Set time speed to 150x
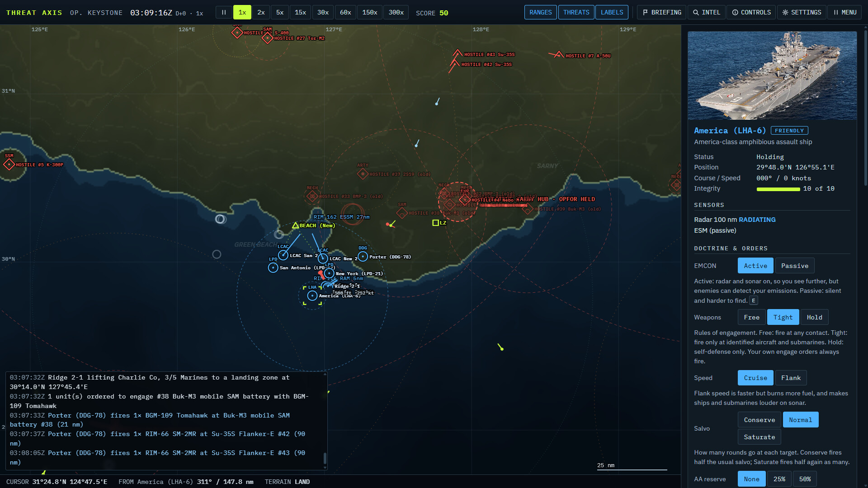868x488 pixels. (370, 13)
